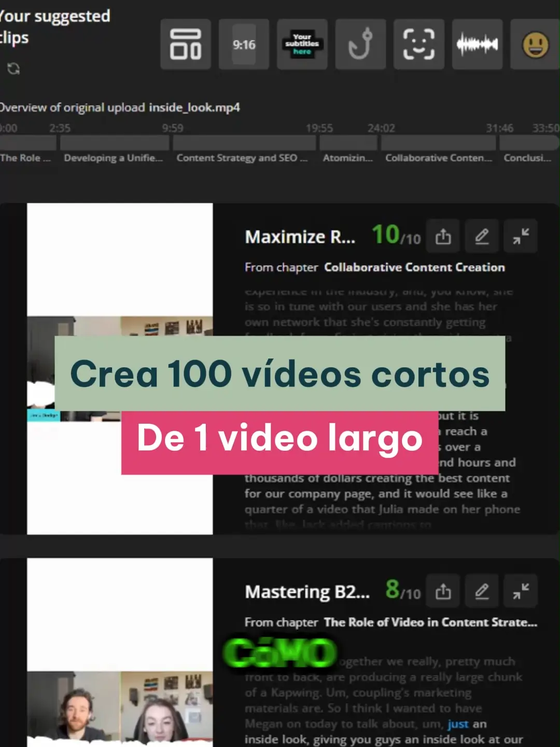Image resolution: width=560 pixels, height=747 pixels.
Task: Select the 'Conclusi...' chapter segment
Action: 529,143
